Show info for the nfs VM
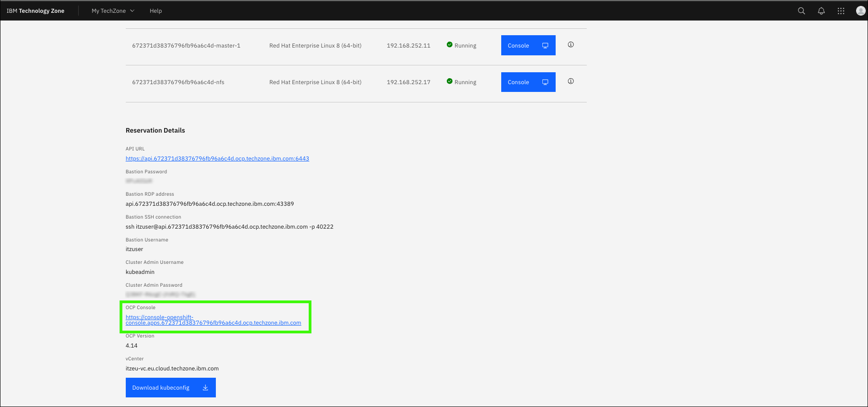The width and height of the screenshot is (868, 407). click(571, 81)
